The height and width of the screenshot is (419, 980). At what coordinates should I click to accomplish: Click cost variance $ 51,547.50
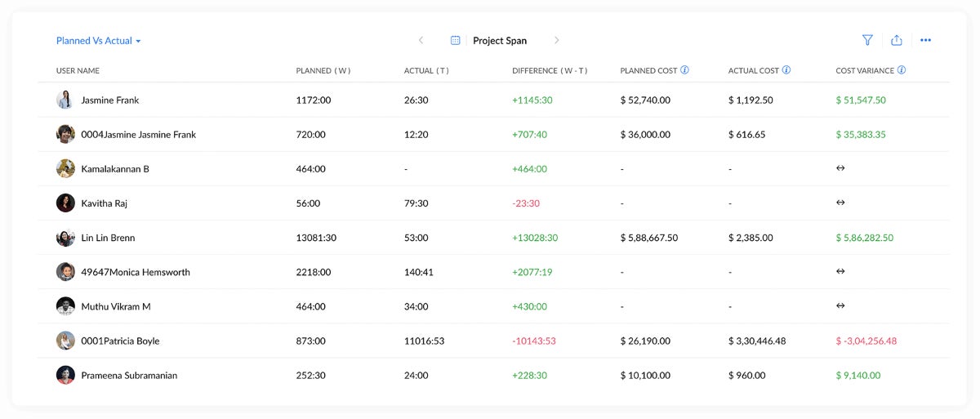[861, 100]
